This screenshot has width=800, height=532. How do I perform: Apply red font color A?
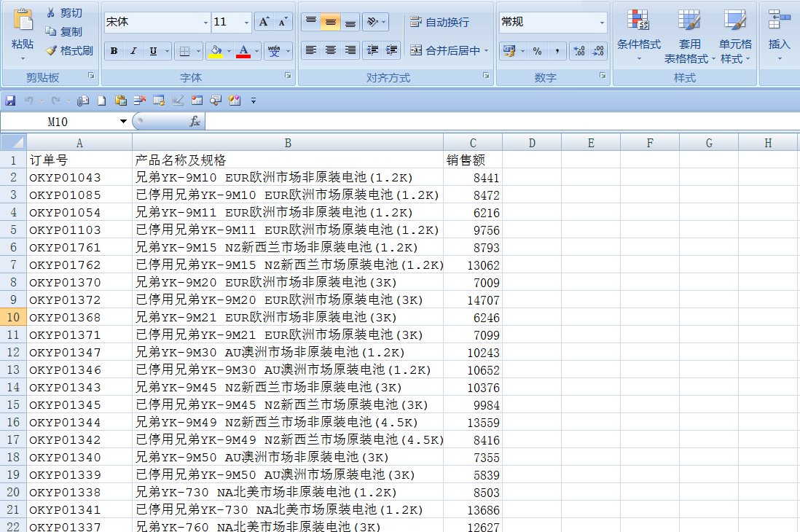click(243, 51)
